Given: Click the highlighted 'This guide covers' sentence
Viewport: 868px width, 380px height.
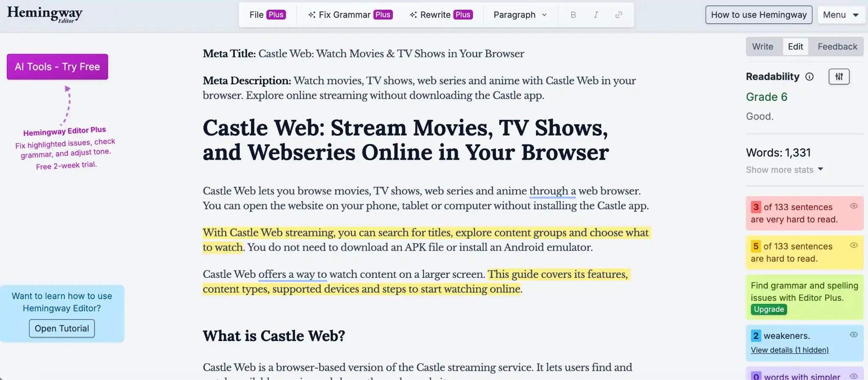Looking at the screenshot, I should [417, 282].
